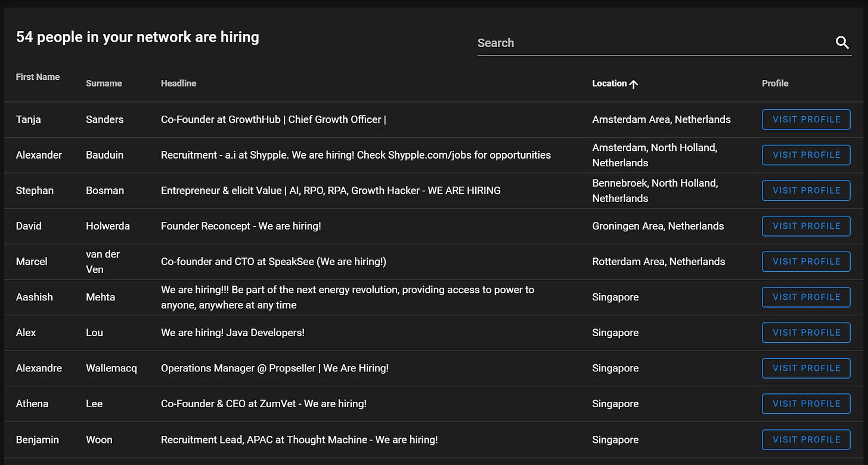Select the surname 'Bauduin'

[x=104, y=155]
